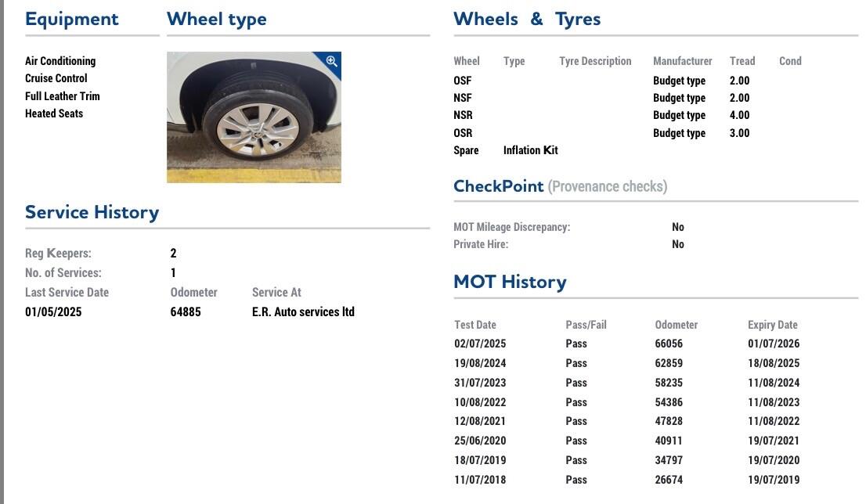Select the NSR wheel row label

coord(463,115)
